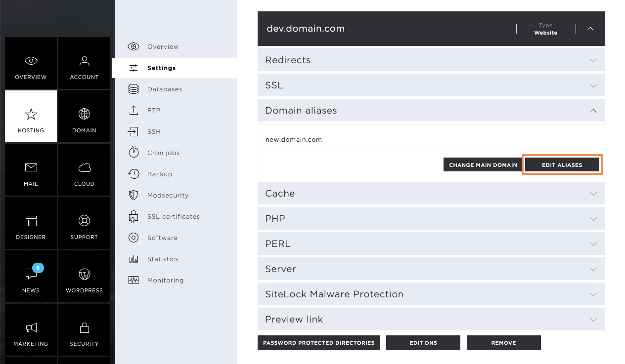
Task: Click the Backup restore clock icon
Action: (134, 174)
